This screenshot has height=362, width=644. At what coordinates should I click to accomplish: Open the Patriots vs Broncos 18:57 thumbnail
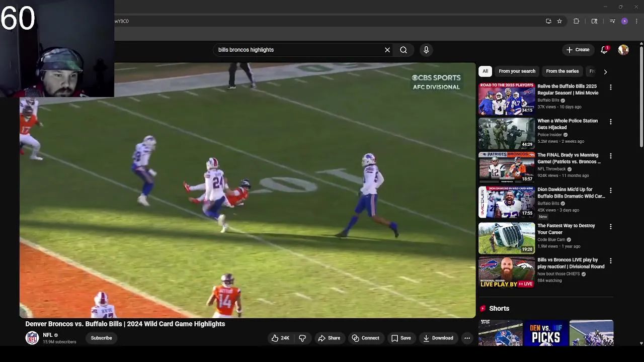tap(506, 167)
